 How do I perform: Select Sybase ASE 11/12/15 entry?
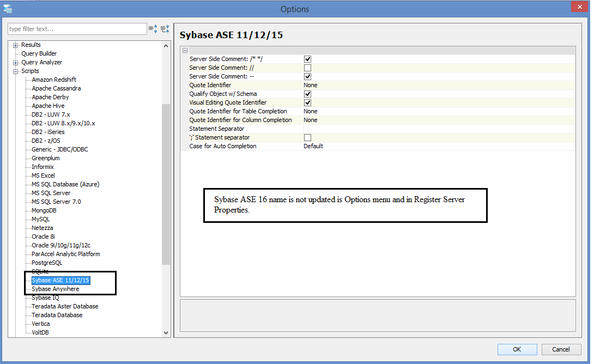(x=60, y=280)
